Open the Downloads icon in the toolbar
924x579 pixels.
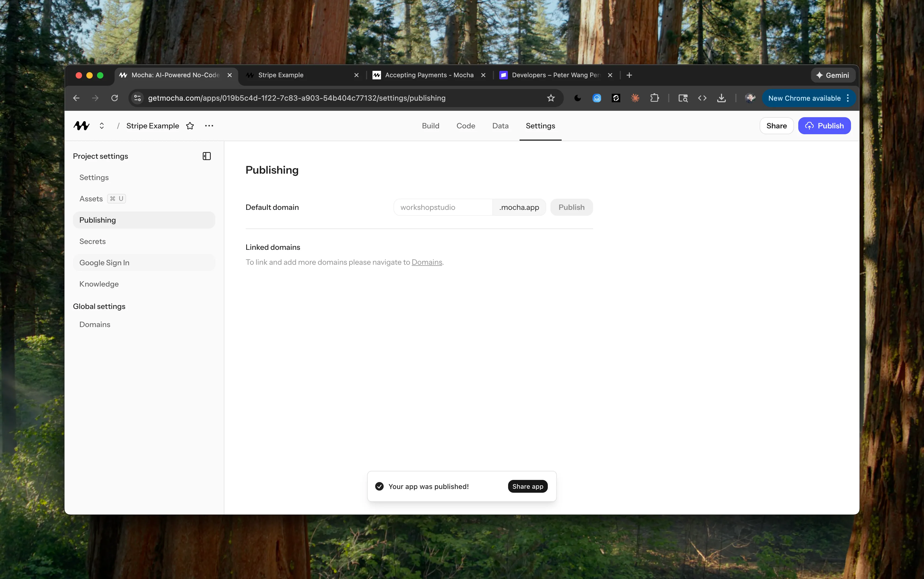tap(722, 98)
